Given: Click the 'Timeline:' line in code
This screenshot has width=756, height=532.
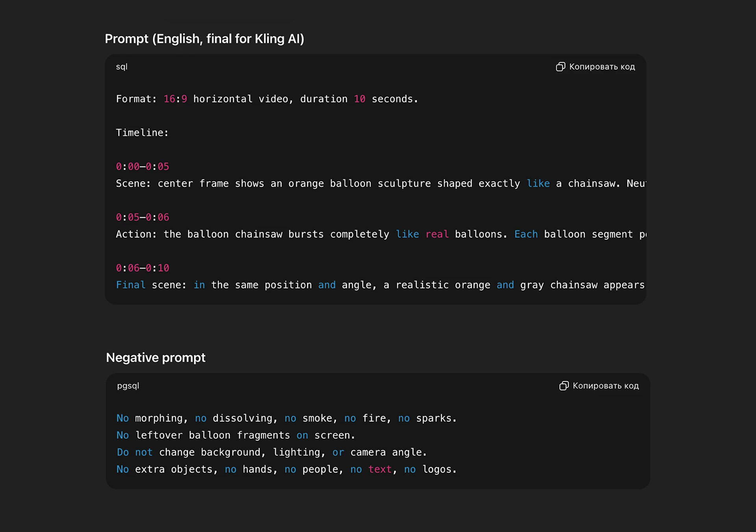Looking at the screenshot, I should click(142, 133).
